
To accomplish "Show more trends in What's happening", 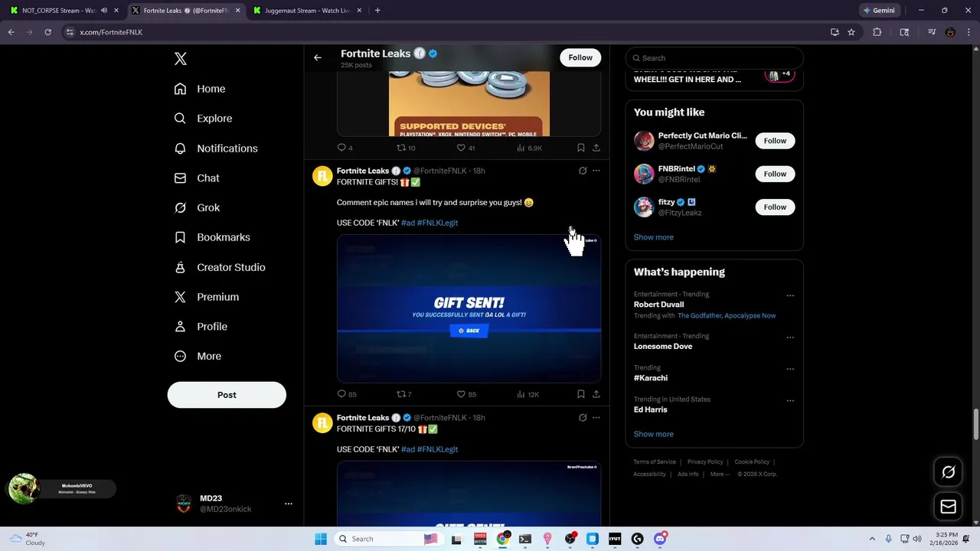I will [x=654, y=434].
